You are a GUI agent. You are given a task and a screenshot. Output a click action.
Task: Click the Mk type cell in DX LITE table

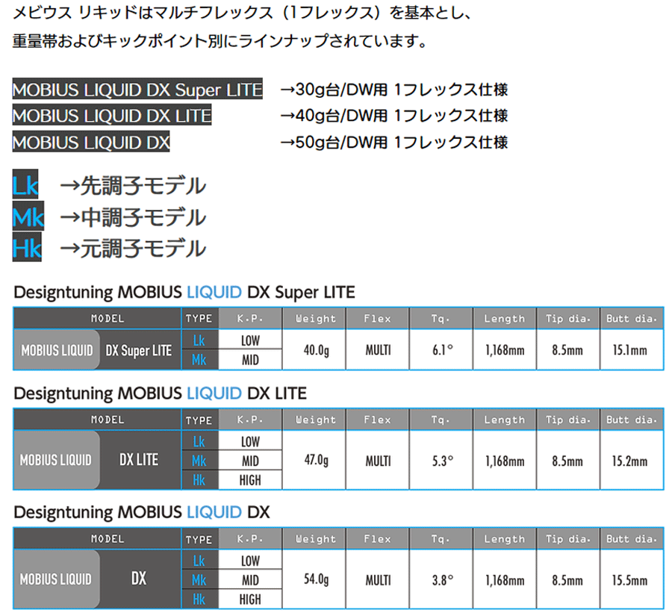pyautogui.click(x=199, y=461)
